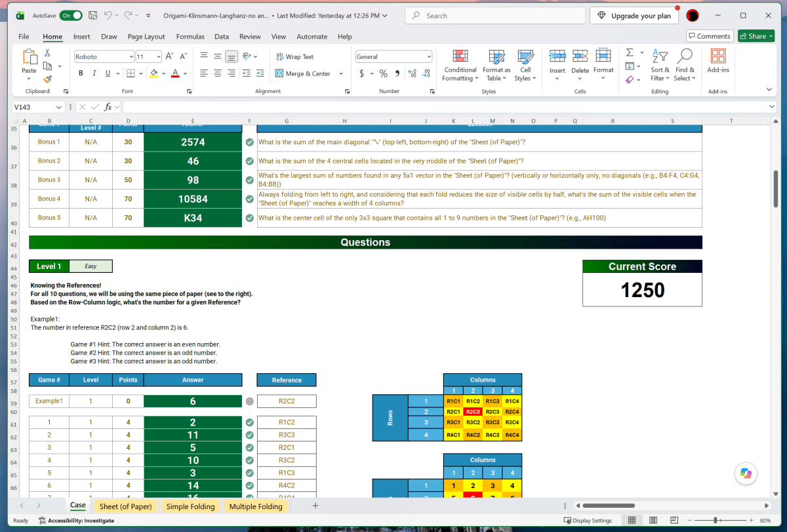Open the General number format dropdown
The height and width of the screenshot is (532, 787).
pyautogui.click(x=429, y=56)
